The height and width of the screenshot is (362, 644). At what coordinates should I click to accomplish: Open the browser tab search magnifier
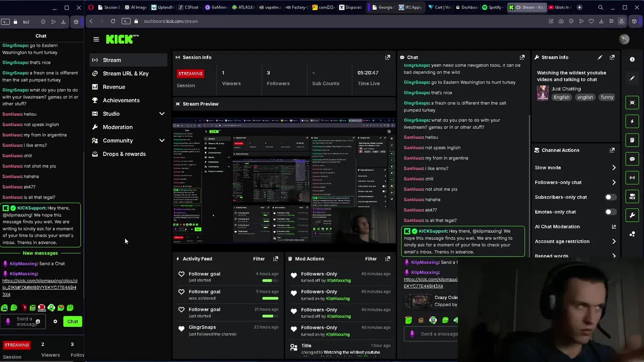click(600, 8)
